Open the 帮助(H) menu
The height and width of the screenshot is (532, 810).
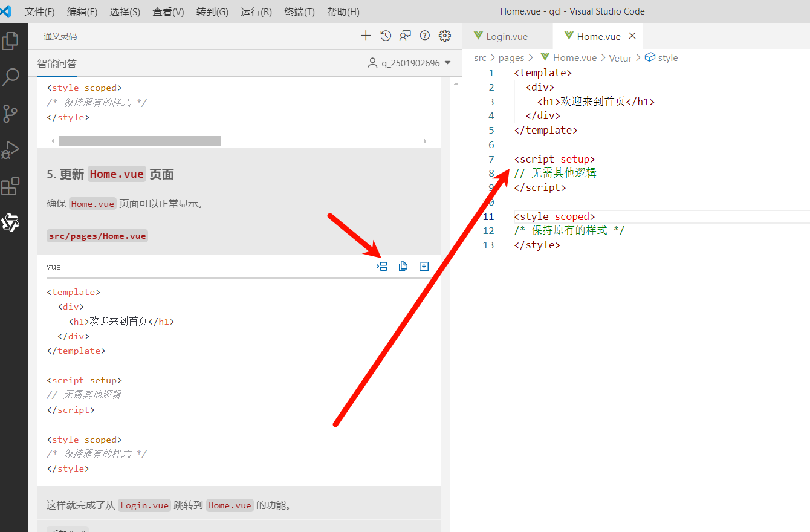(x=343, y=11)
